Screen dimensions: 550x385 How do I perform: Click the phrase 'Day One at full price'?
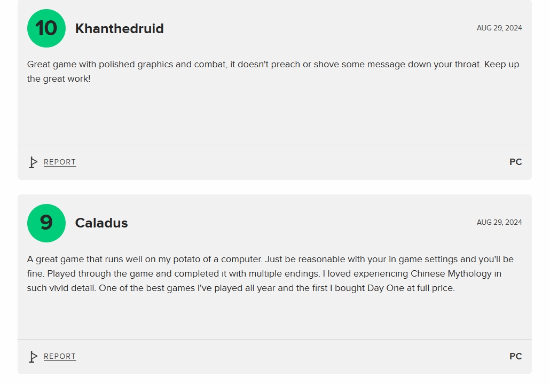410,288
